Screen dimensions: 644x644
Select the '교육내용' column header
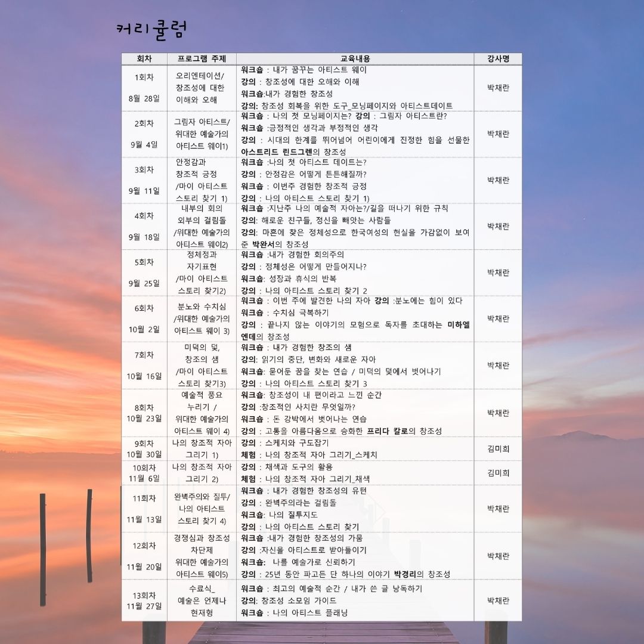click(355, 58)
